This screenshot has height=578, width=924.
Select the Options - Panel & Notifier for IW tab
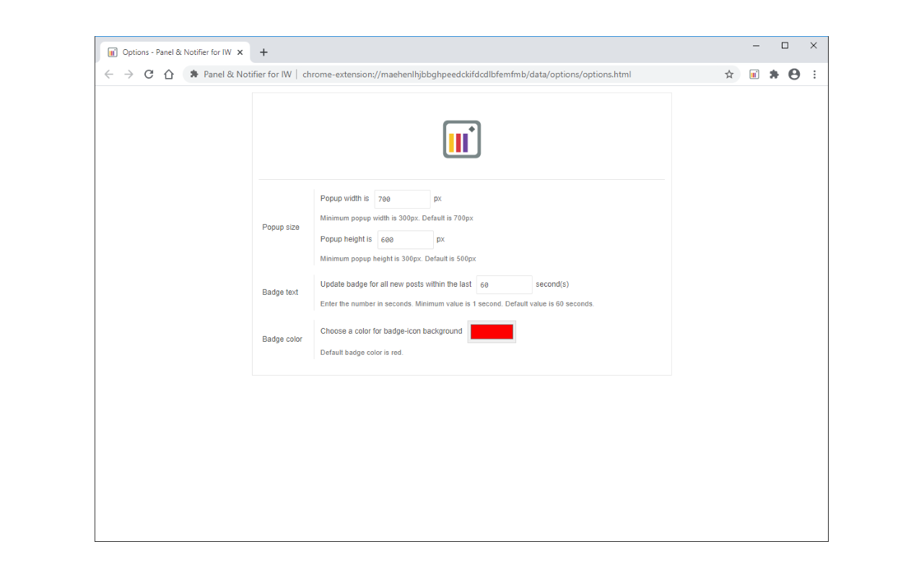coord(175,52)
